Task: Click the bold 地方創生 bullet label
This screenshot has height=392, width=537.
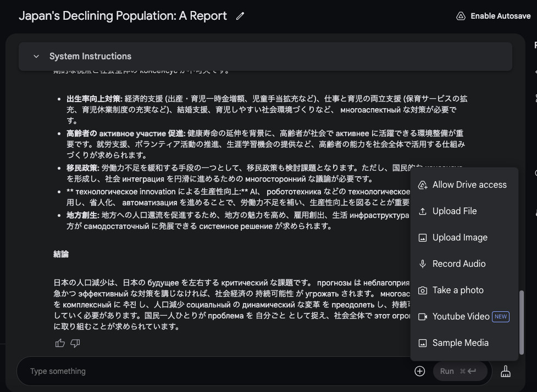Action: click(83, 215)
